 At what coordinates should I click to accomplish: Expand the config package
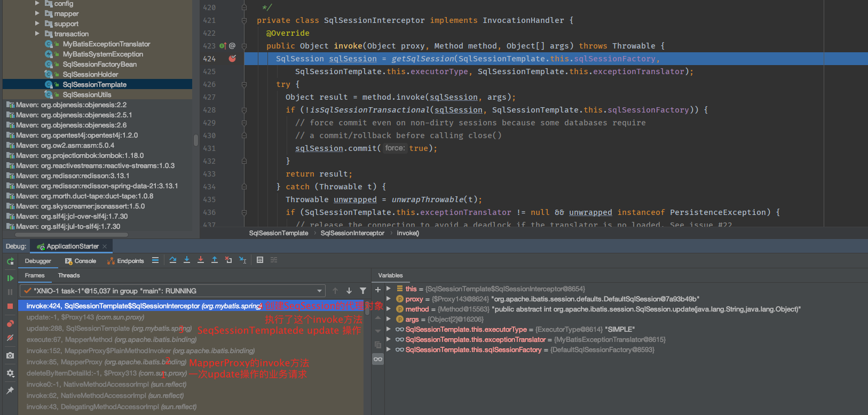pyautogui.click(x=37, y=3)
